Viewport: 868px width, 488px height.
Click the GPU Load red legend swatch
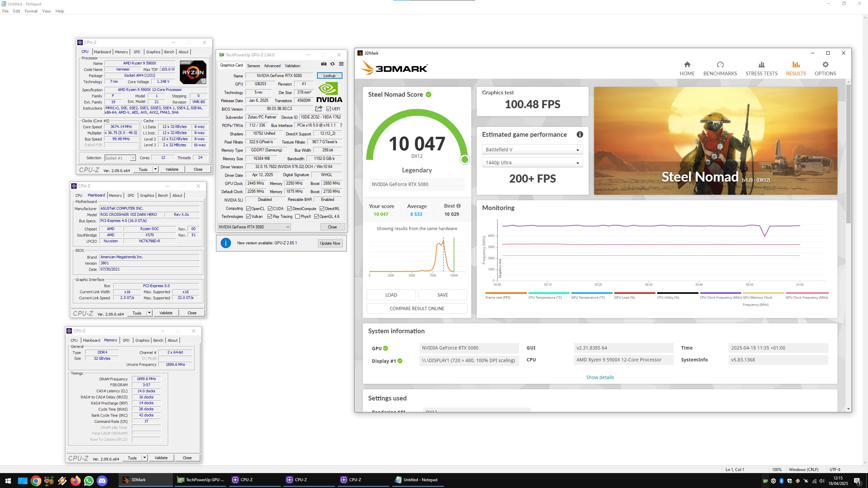click(x=634, y=293)
